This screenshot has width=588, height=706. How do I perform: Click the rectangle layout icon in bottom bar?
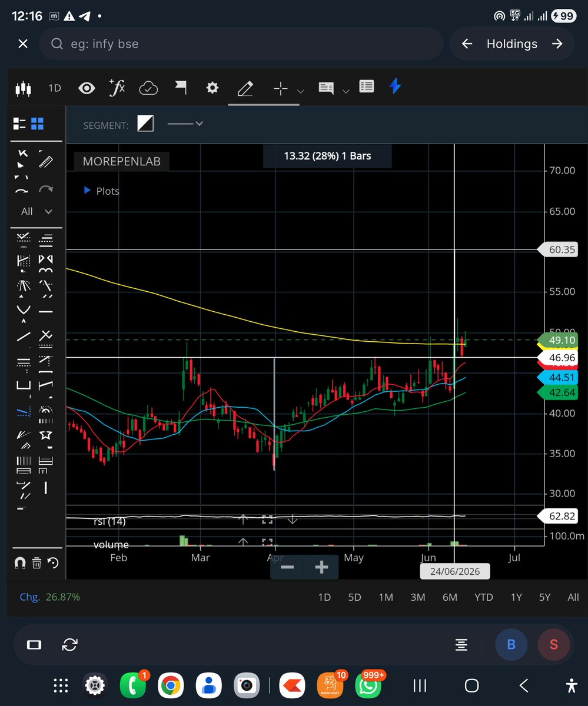(x=34, y=645)
